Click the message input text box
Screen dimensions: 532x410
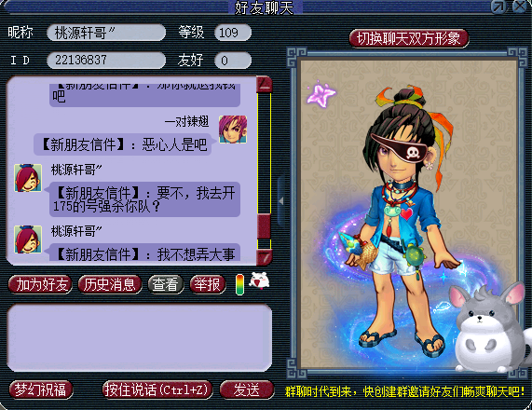click(x=140, y=337)
